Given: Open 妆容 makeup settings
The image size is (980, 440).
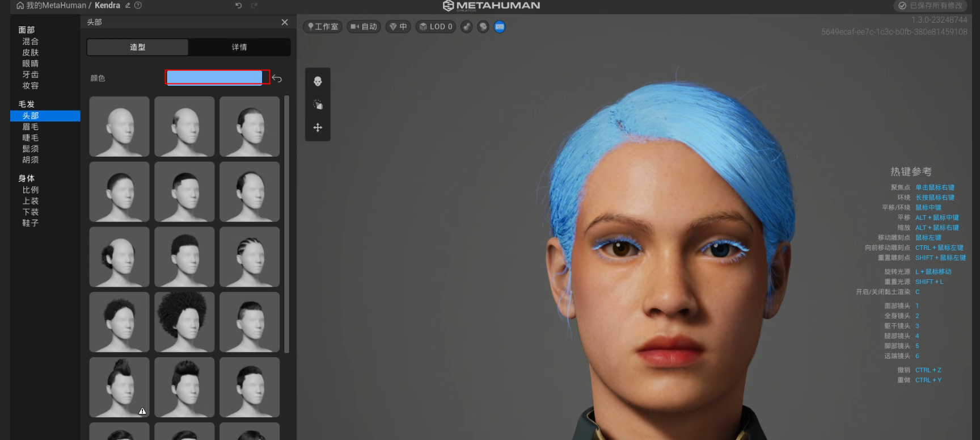Looking at the screenshot, I should 31,86.
